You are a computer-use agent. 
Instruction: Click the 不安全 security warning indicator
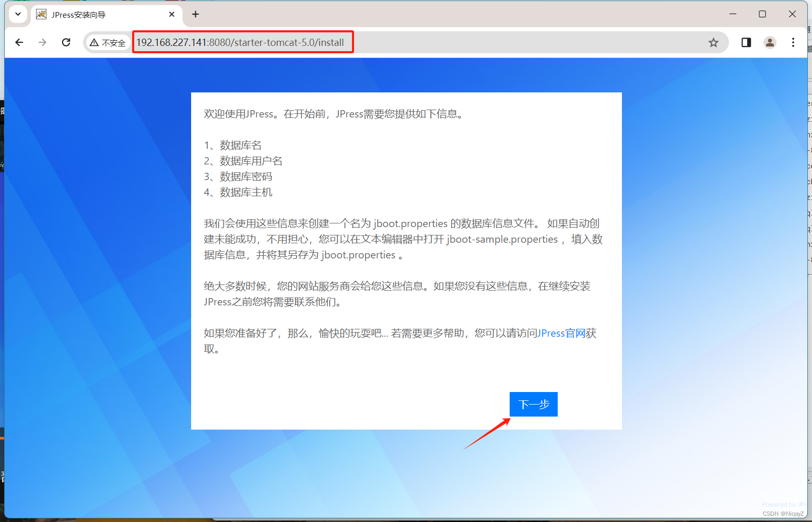click(108, 43)
